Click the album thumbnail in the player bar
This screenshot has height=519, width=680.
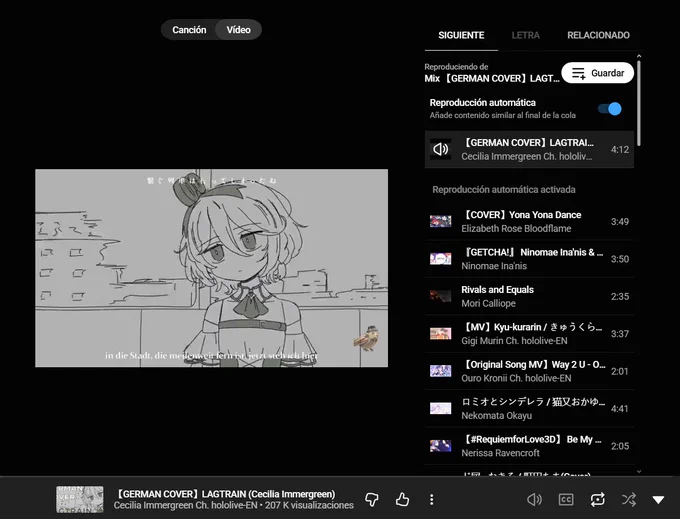coord(80,499)
